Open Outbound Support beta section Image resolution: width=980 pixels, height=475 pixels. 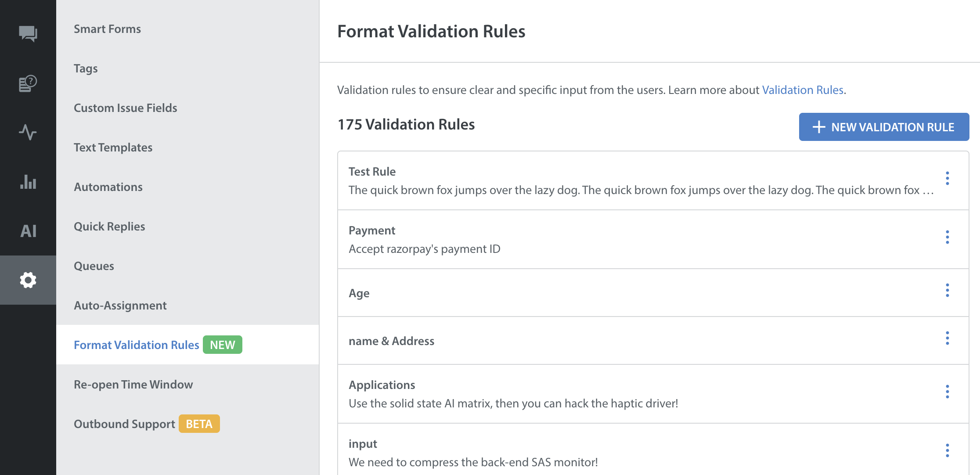point(125,424)
